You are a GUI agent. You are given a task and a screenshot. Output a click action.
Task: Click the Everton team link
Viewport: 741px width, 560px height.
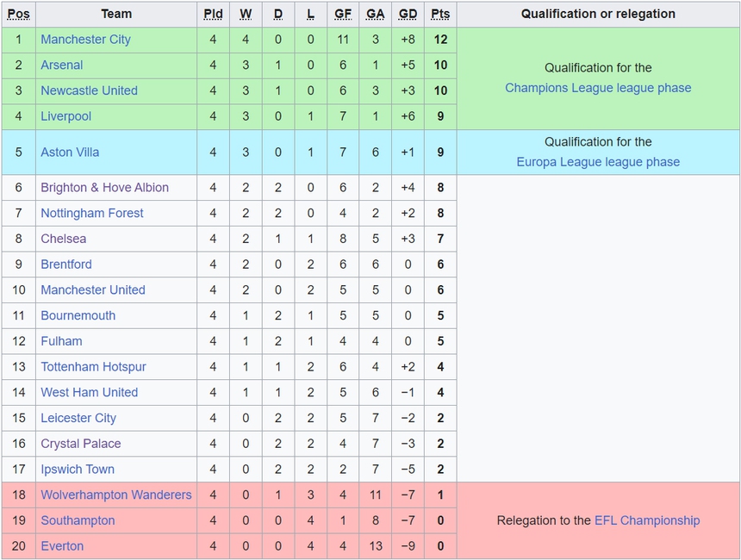coord(62,546)
